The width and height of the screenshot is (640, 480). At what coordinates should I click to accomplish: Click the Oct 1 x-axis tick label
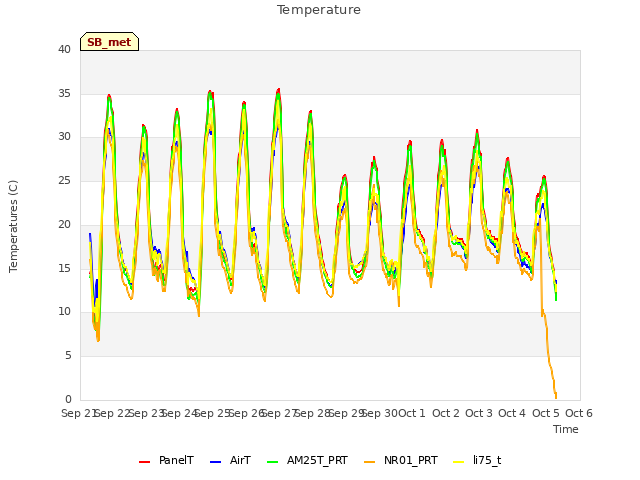(412, 413)
